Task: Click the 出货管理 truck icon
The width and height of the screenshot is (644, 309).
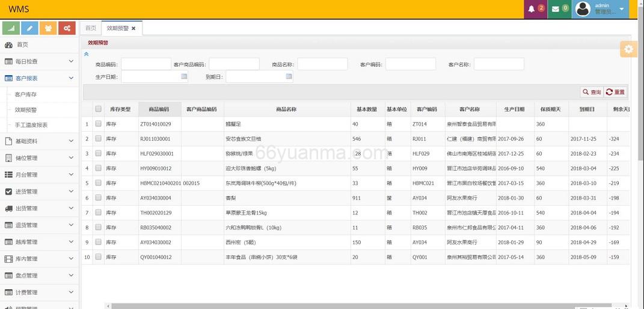Action: point(8,209)
